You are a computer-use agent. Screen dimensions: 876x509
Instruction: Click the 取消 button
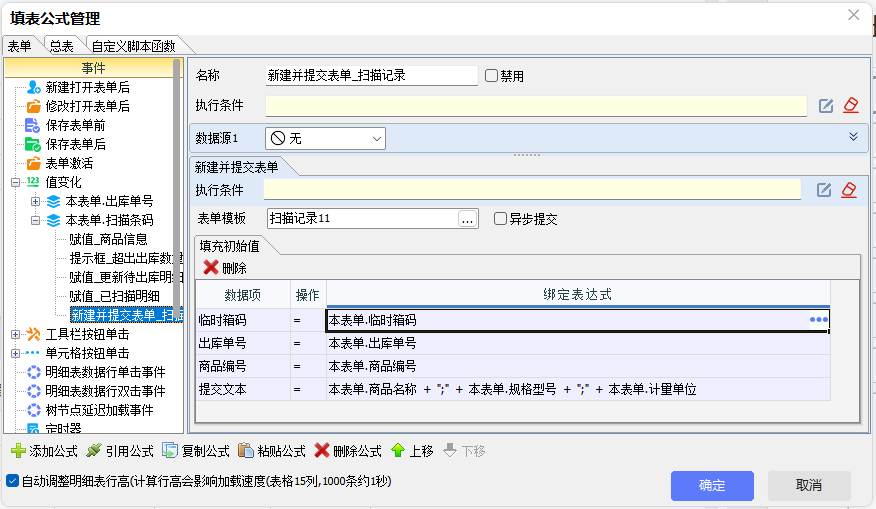pyautogui.click(x=808, y=485)
